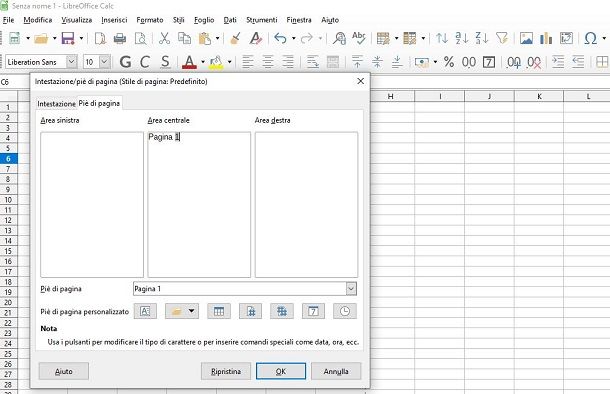Click the Save document icon
Image resolution: width=610 pixels, height=394 pixels.
(68, 38)
